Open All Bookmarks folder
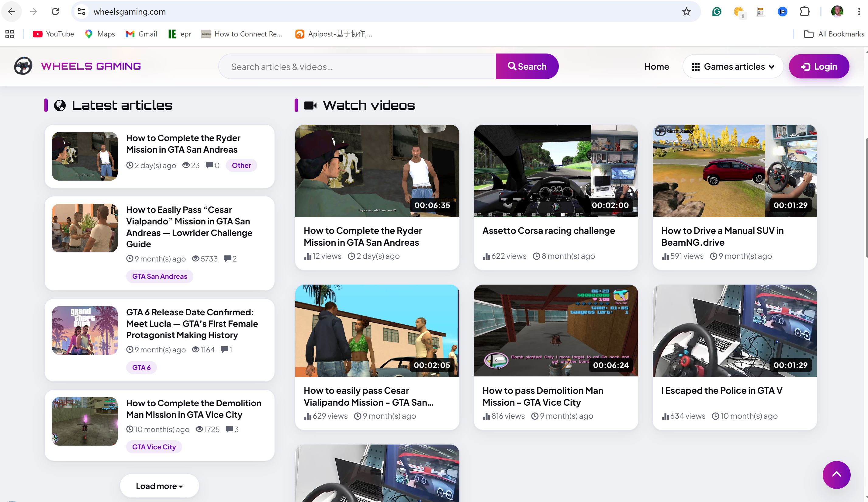The height and width of the screenshot is (502, 868). (x=834, y=34)
